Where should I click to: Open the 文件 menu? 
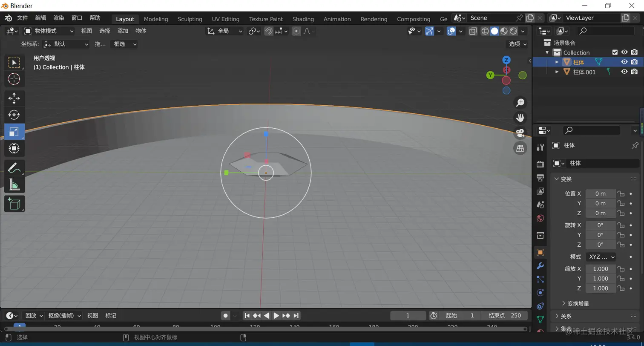(22, 18)
